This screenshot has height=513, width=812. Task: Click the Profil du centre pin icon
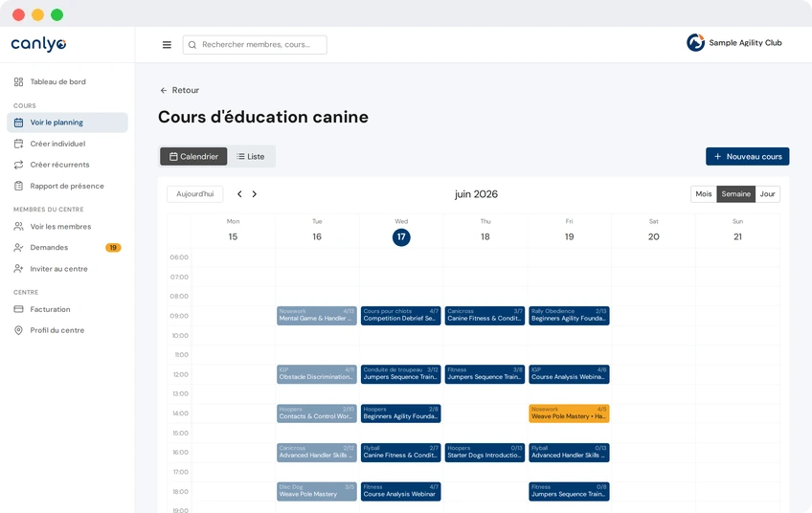click(x=18, y=330)
